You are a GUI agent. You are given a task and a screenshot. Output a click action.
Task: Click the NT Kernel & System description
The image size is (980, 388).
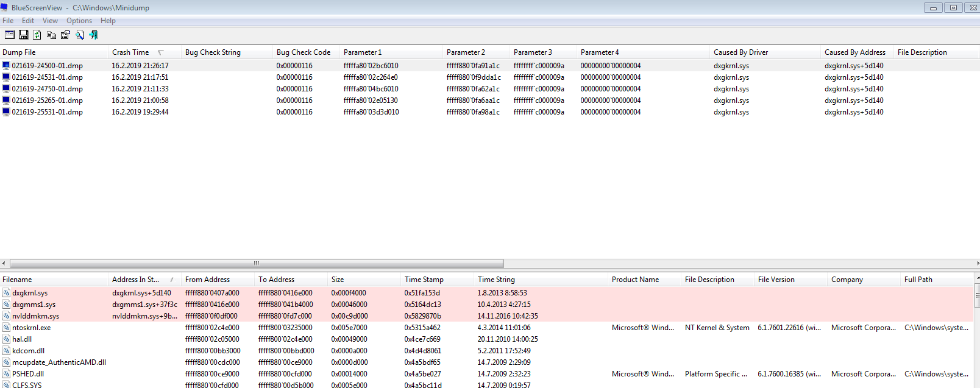(717, 328)
